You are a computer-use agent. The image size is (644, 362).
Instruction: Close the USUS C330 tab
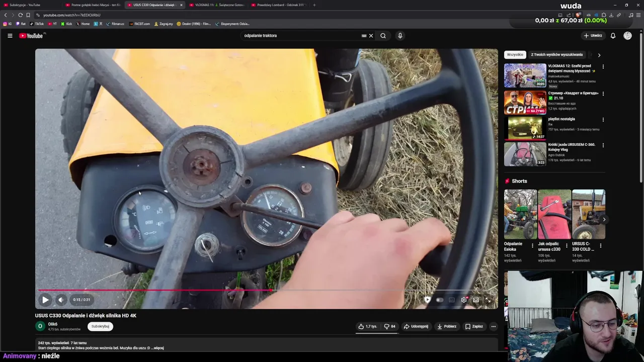tap(181, 5)
